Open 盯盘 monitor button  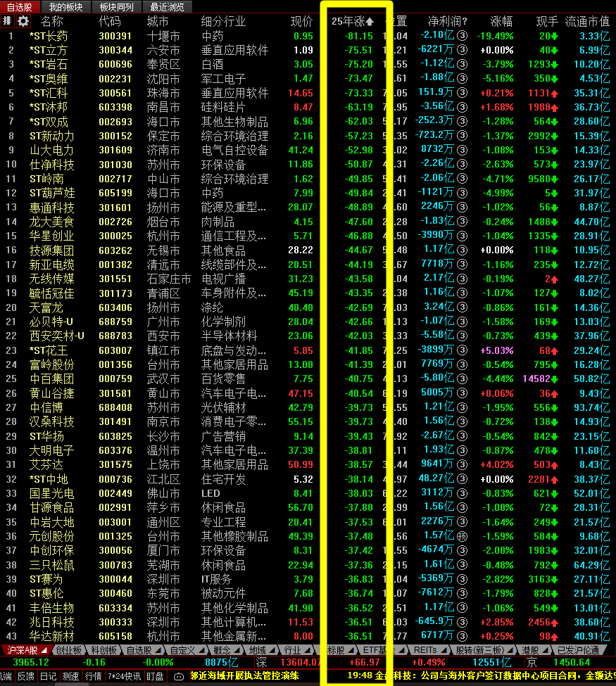155,676
